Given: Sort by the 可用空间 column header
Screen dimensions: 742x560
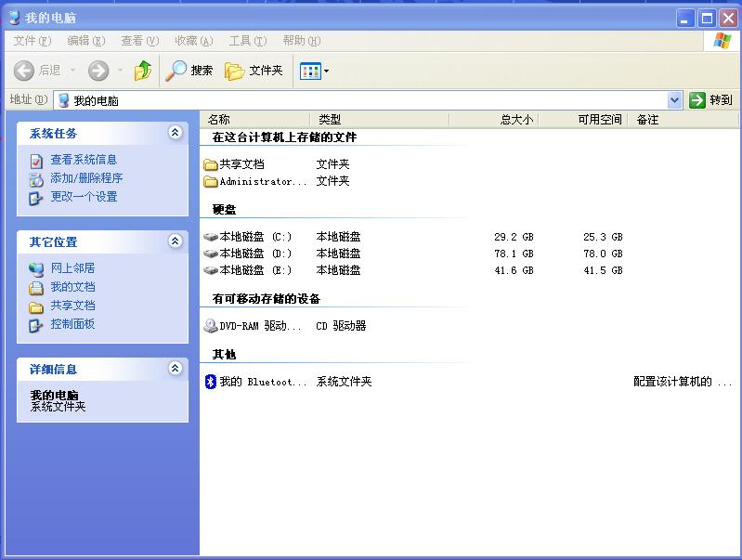Looking at the screenshot, I should (583, 120).
